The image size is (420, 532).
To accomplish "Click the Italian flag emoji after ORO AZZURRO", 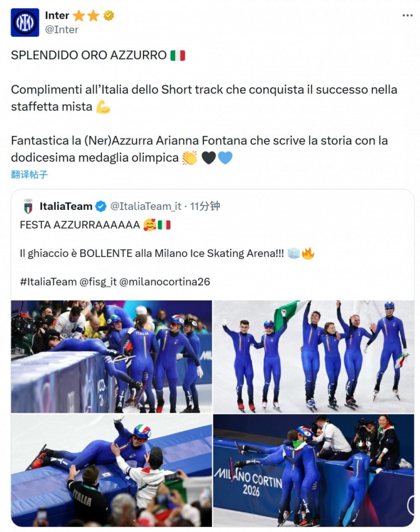I will pyautogui.click(x=178, y=55).
